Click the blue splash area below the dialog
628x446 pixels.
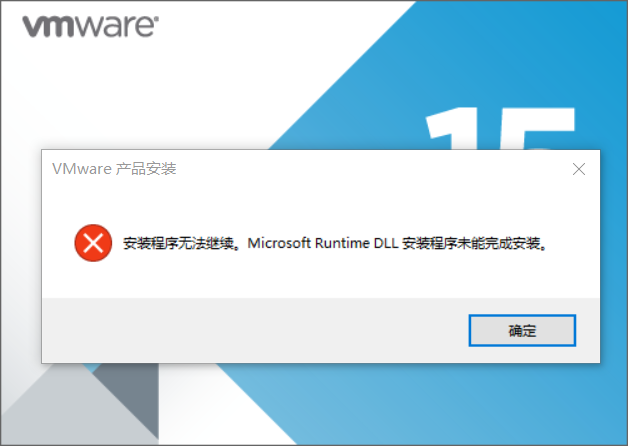point(441,404)
